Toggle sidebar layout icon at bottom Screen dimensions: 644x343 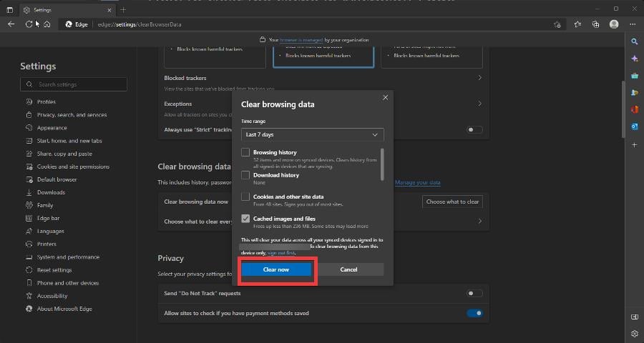pos(635,317)
